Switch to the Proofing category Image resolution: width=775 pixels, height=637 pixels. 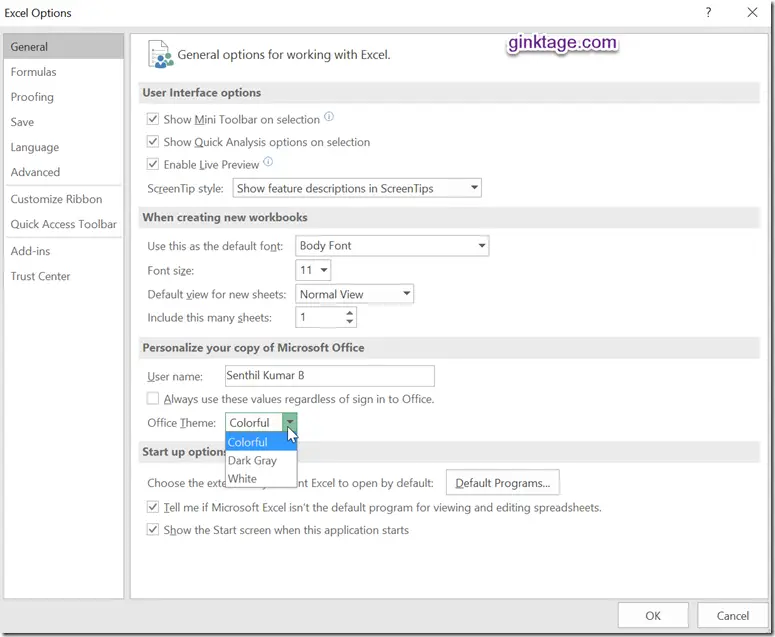[63, 97]
